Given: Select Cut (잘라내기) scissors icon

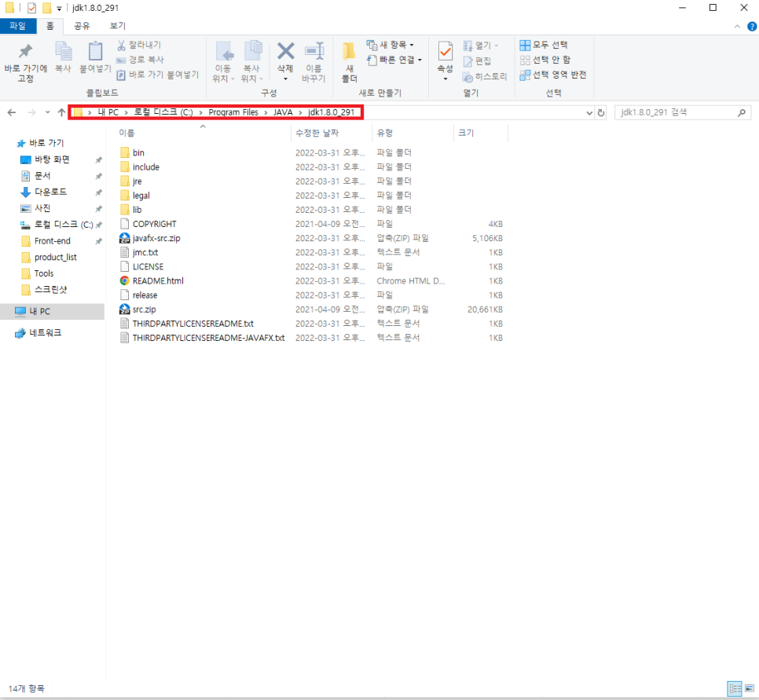Looking at the screenshot, I should (x=139, y=45).
